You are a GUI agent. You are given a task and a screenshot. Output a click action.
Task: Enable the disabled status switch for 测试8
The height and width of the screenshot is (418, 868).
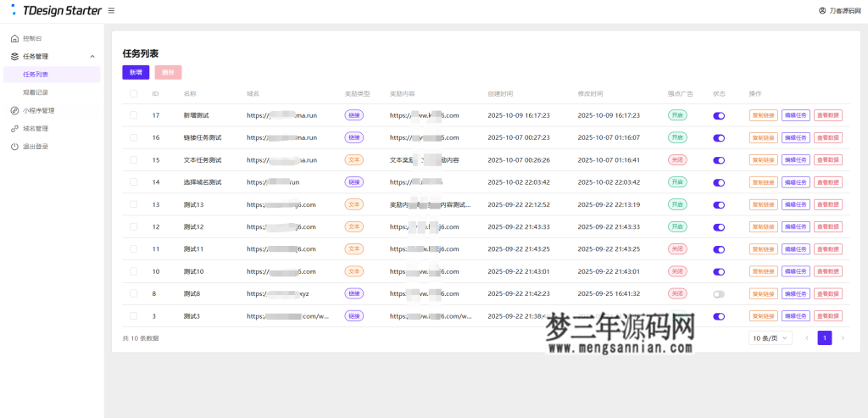click(x=719, y=294)
